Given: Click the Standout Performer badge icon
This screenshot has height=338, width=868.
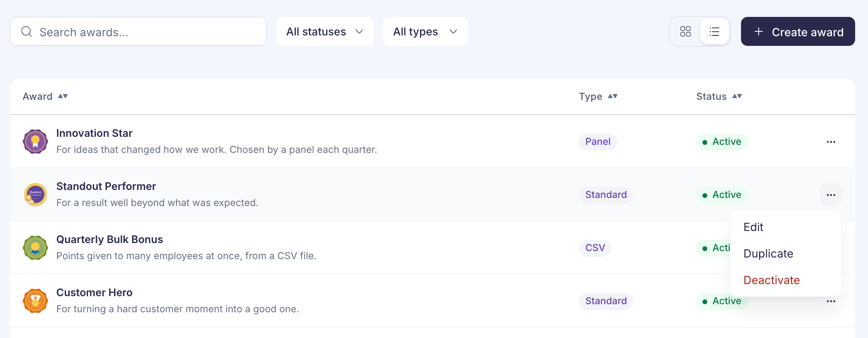Looking at the screenshot, I should click(x=35, y=195).
